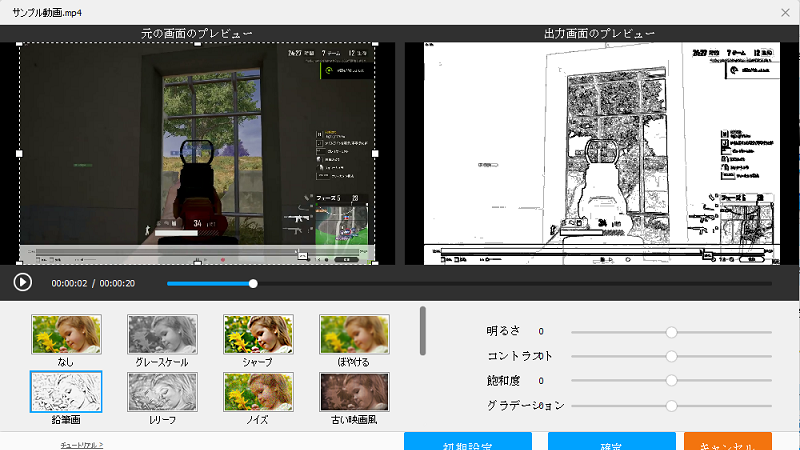Click the filter list scrollbar
Image resolution: width=800 pixels, height=450 pixels.
point(422,331)
